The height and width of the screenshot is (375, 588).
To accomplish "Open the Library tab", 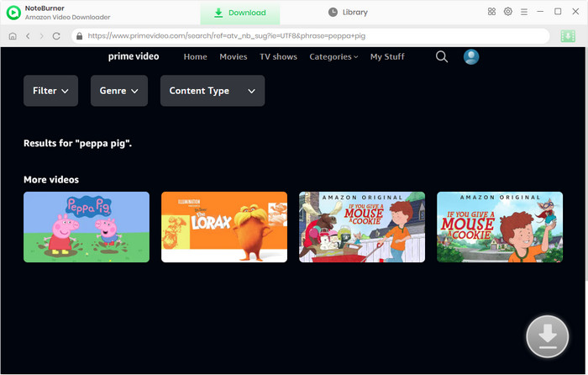I will coord(348,13).
